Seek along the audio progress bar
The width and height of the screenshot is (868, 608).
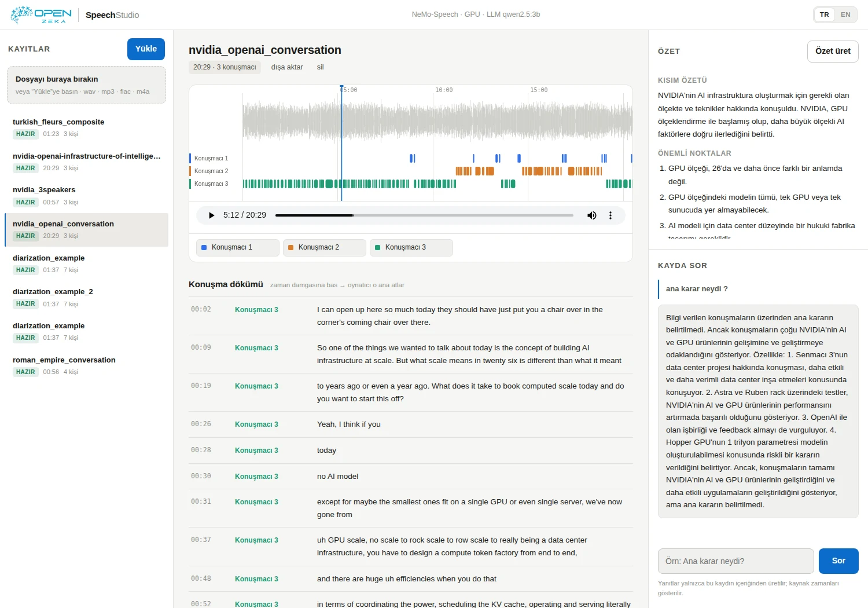pyautogui.click(x=424, y=215)
